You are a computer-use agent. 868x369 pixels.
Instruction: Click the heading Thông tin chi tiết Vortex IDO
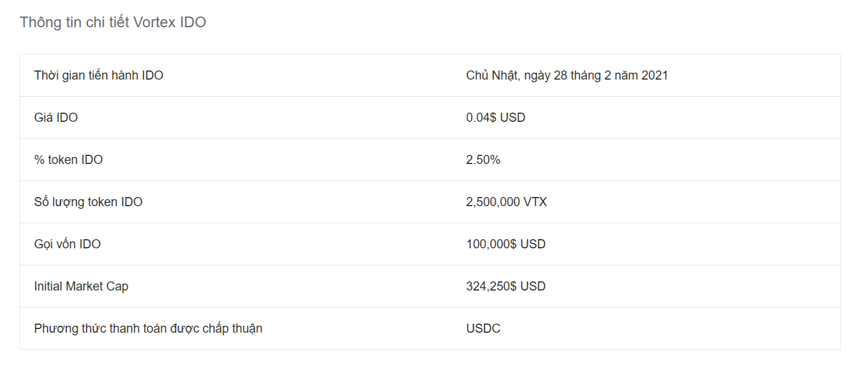click(x=113, y=22)
